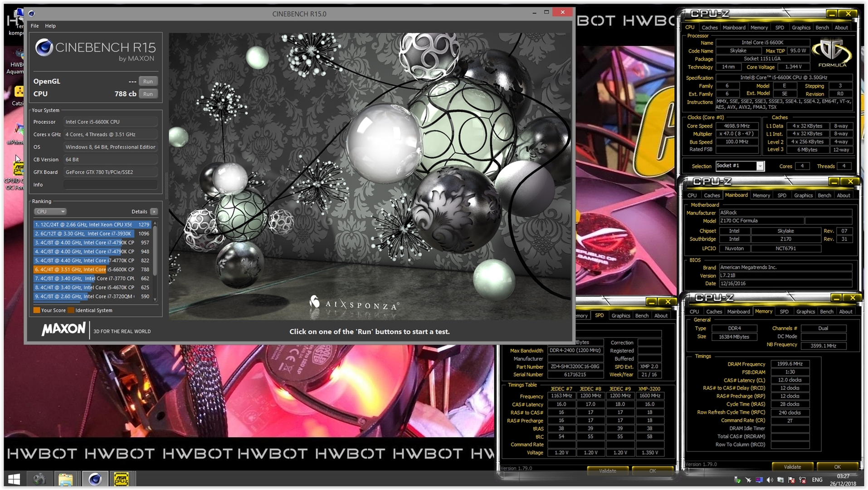This screenshot has height=490, width=868.
Task: Click the BIOS date 12/16/2016 field
Action: tap(785, 284)
